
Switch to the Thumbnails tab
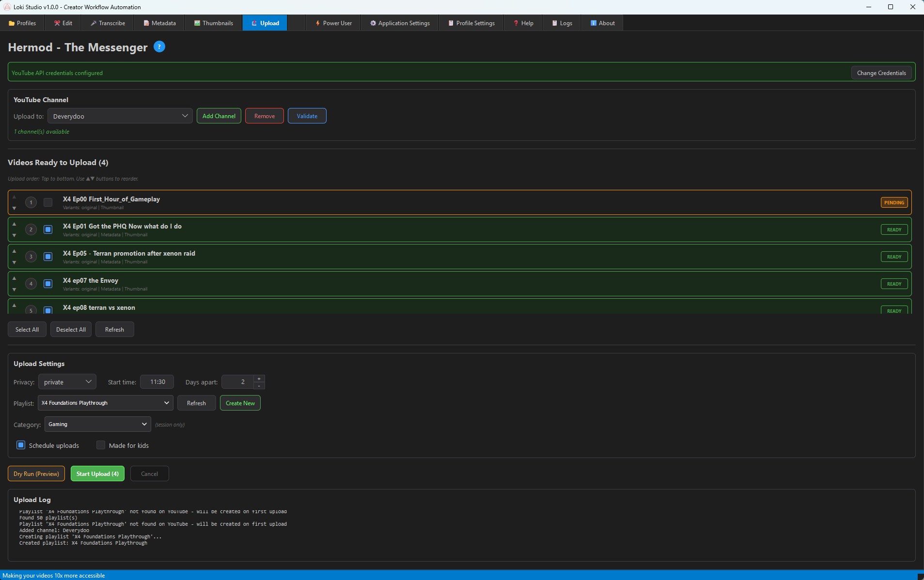coord(213,23)
